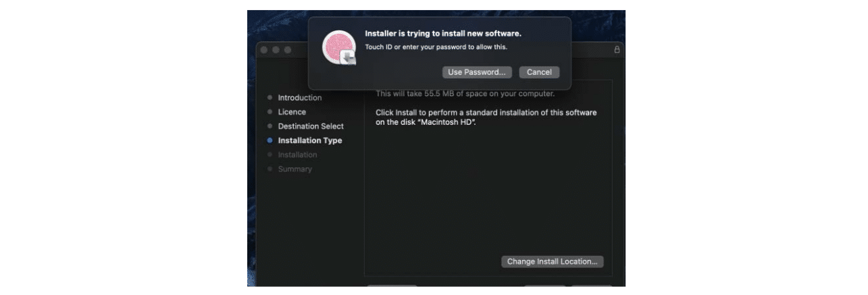Image resolution: width=868 pixels, height=295 pixels.
Task: Click the "Installer is trying to install" heading
Action: point(443,33)
